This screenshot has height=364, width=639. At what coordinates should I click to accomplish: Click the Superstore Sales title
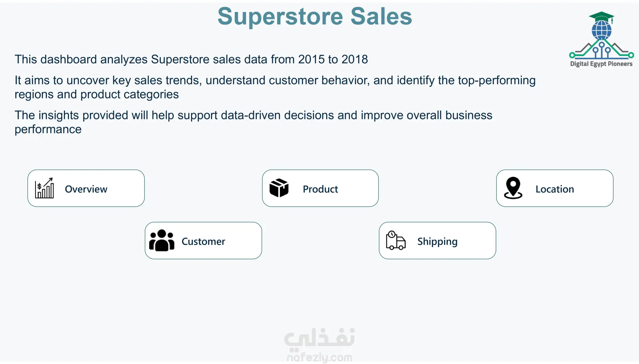coord(315,16)
